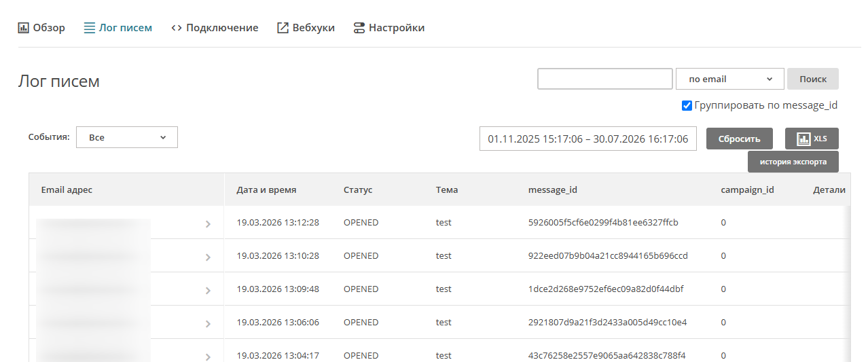Switch to the Лог писем tab

117,28
